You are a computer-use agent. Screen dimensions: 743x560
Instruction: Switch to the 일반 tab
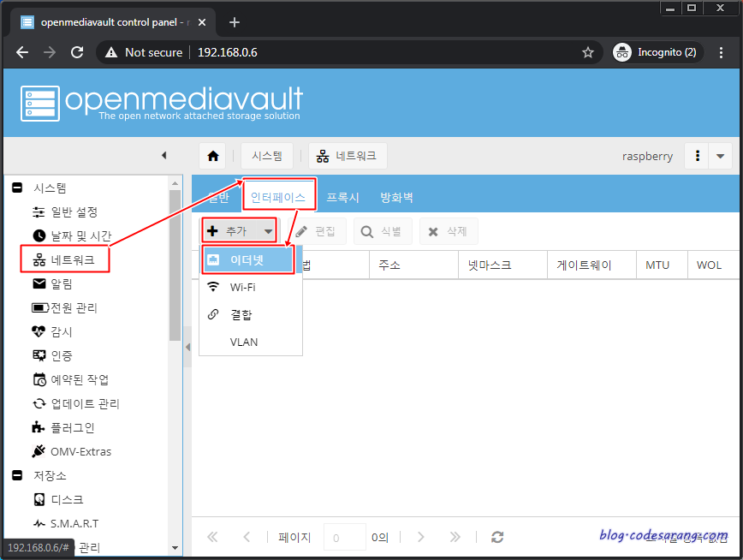click(218, 197)
